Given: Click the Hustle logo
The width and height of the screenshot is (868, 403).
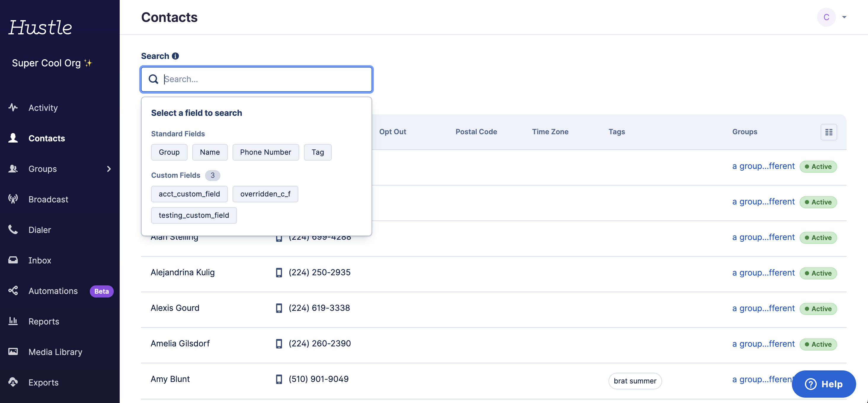Looking at the screenshot, I should point(40,27).
